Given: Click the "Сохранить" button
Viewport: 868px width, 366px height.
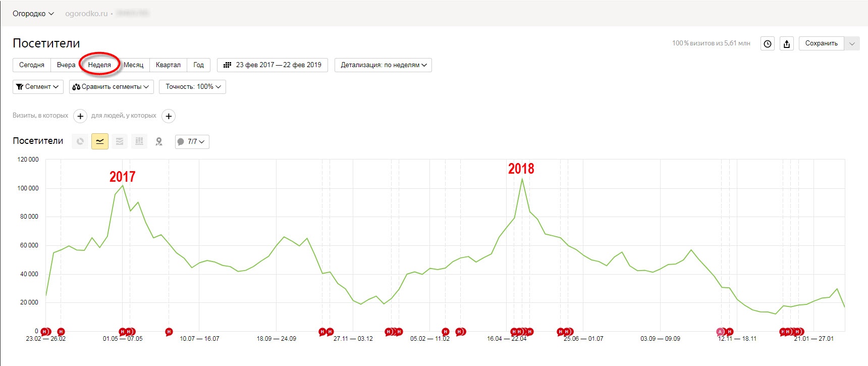Looking at the screenshot, I should tap(822, 43).
